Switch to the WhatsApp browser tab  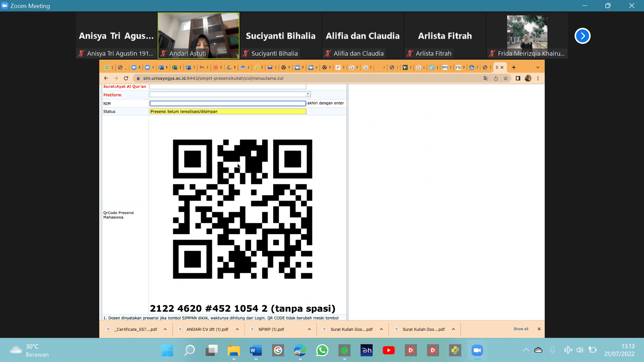(x=107, y=67)
